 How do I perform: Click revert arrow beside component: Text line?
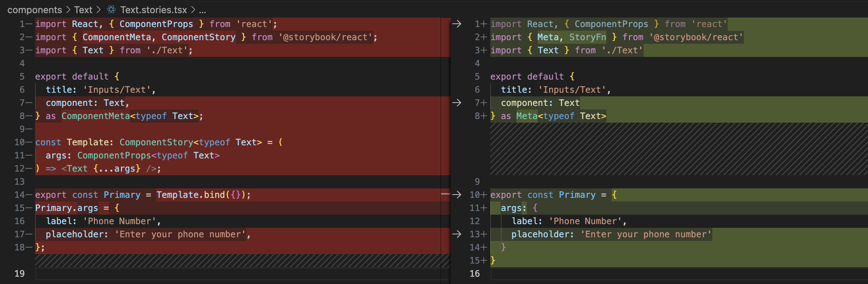click(457, 103)
